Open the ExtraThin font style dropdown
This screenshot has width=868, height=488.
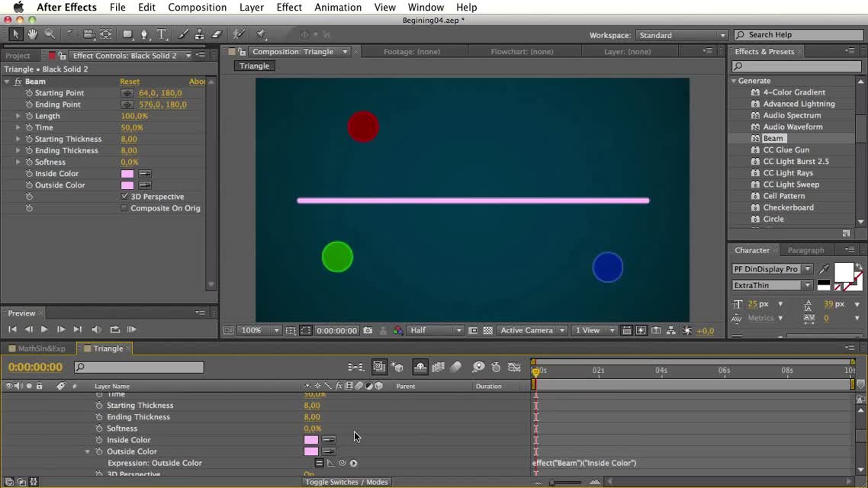772,285
